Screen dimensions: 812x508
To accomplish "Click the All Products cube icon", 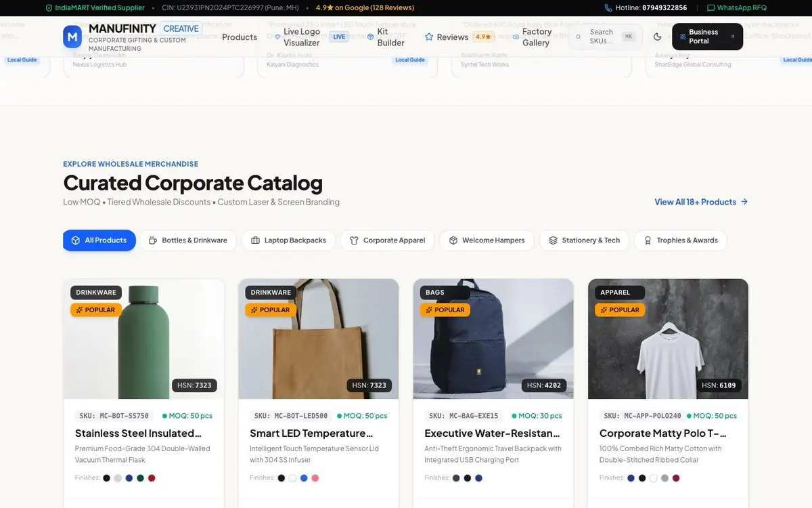I will tap(76, 240).
